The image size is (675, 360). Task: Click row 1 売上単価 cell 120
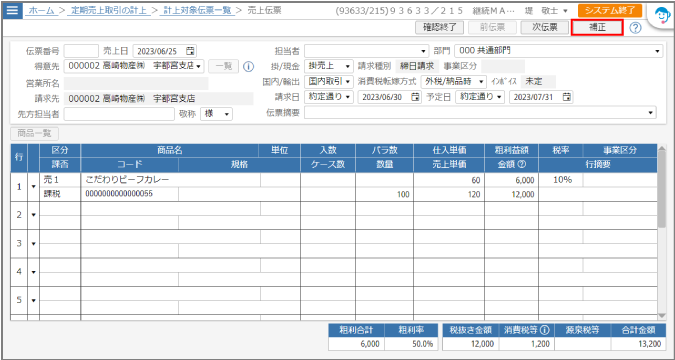(449, 194)
